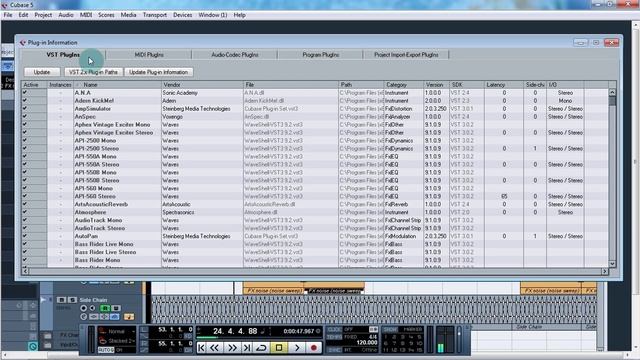Mute the Side Chain track
Viewport: 640px width, 360px height.
click(61, 300)
